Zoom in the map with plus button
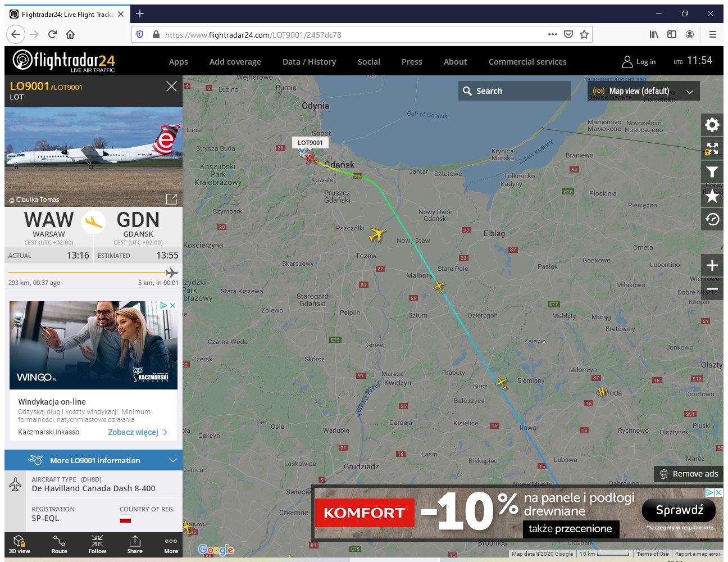Image resolution: width=728 pixels, height=562 pixels. (x=712, y=265)
